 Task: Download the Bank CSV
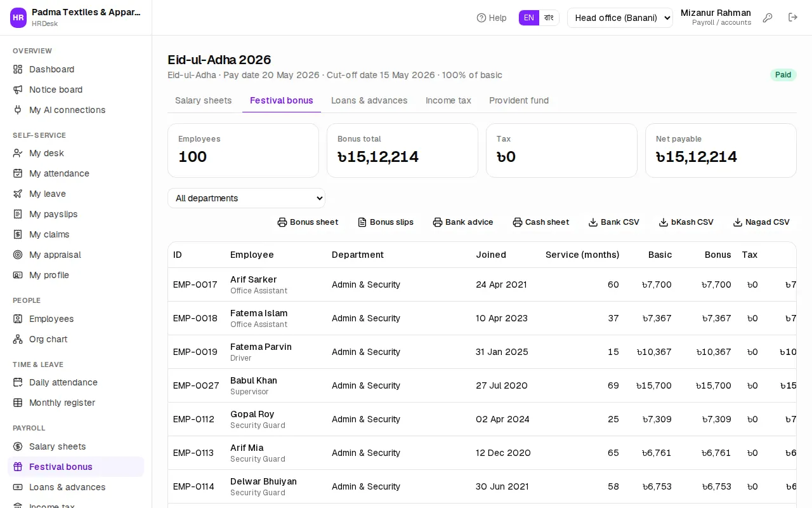tap(614, 222)
